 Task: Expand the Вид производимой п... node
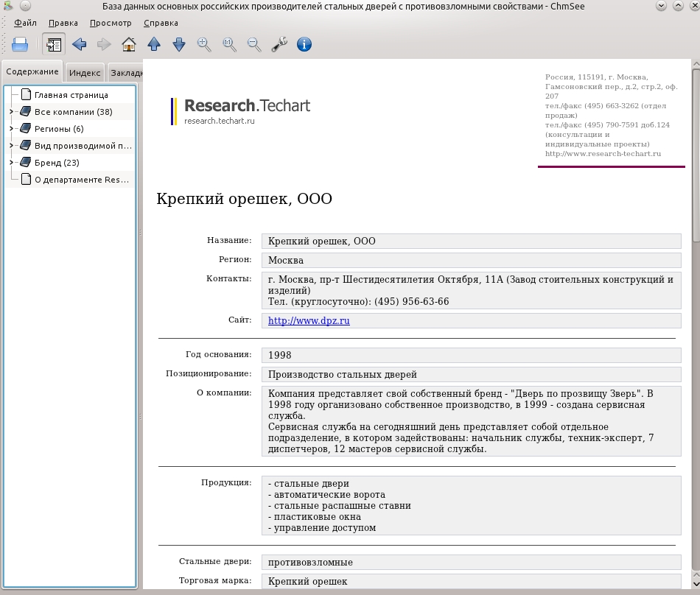11,146
